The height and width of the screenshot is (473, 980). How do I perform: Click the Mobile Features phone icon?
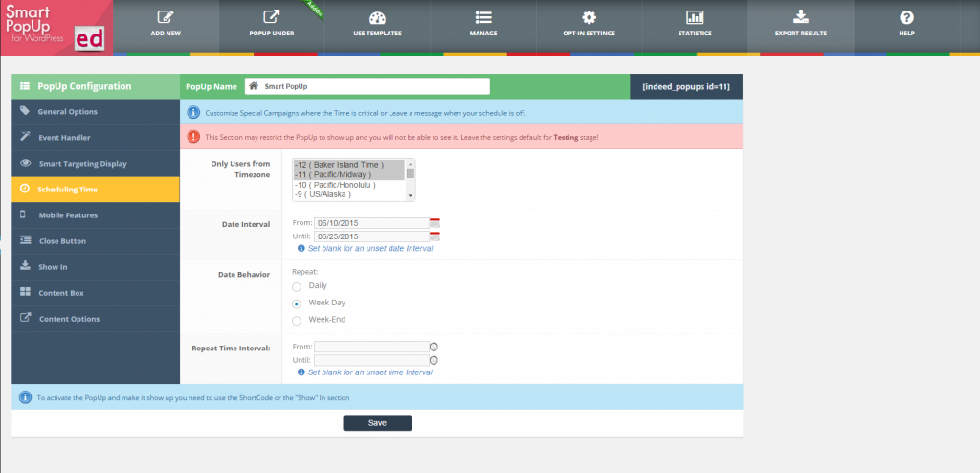point(23,214)
